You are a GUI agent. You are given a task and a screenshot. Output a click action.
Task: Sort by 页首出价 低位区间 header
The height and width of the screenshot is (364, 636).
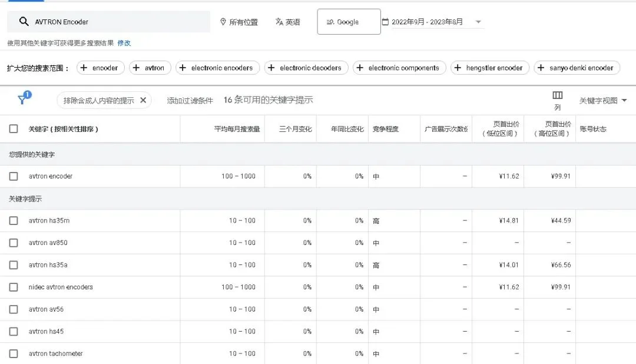501,128
